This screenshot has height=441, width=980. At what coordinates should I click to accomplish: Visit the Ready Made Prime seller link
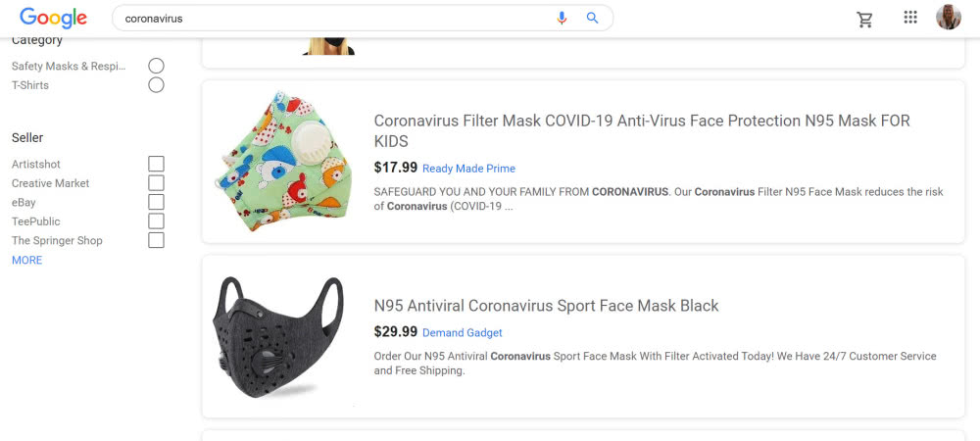(x=468, y=169)
